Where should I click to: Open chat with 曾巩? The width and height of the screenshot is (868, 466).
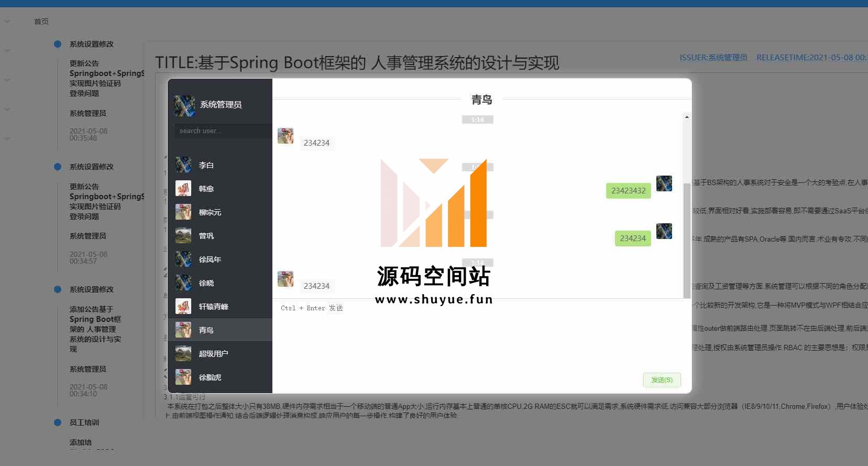[220, 235]
